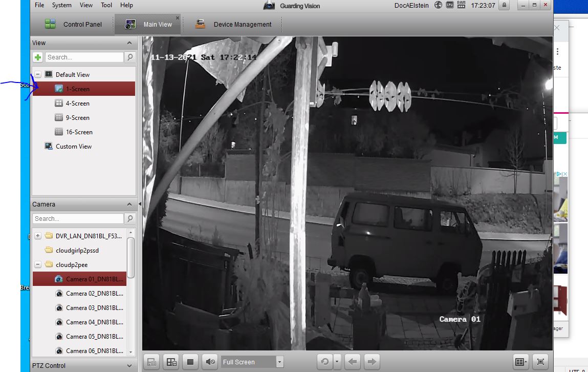Click the CPU usage icon
588x372 pixels.
tap(450, 5)
